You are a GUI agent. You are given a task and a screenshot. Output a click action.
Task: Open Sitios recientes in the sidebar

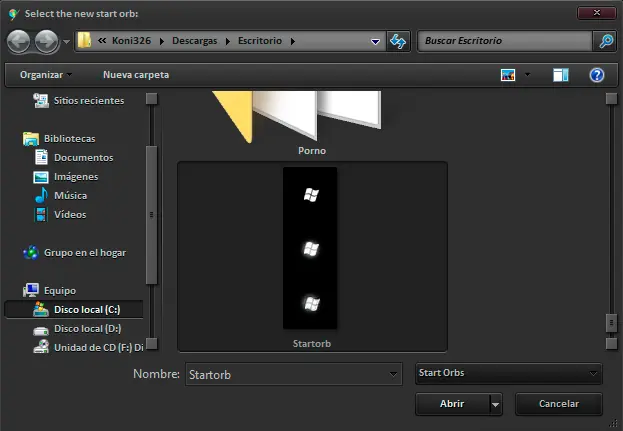pyautogui.click(x=79, y=101)
